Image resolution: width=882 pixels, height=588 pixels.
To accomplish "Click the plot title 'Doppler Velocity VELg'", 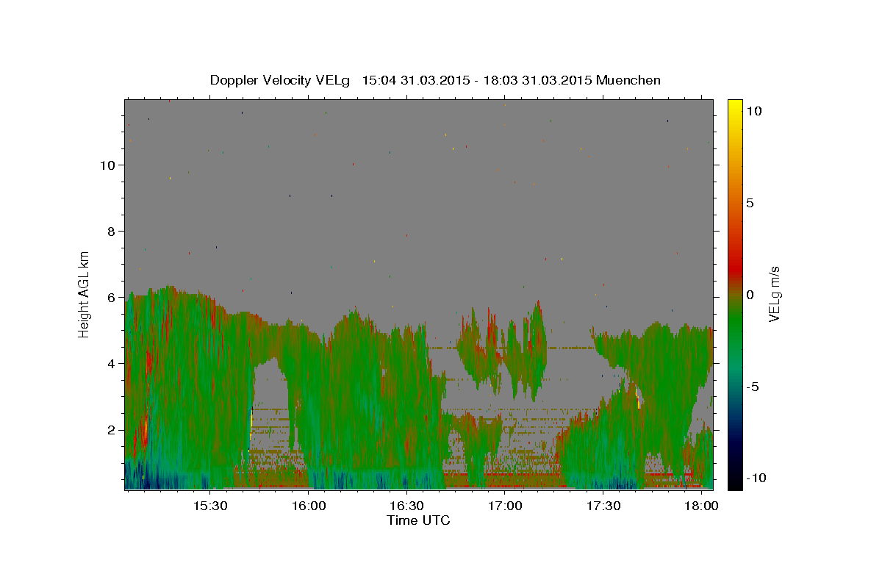I will pos(280,80).
